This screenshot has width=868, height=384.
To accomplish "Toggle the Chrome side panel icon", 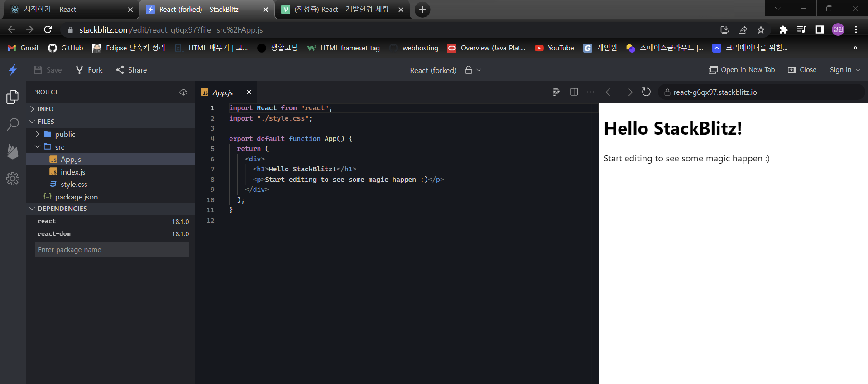I will click(820, 29).
